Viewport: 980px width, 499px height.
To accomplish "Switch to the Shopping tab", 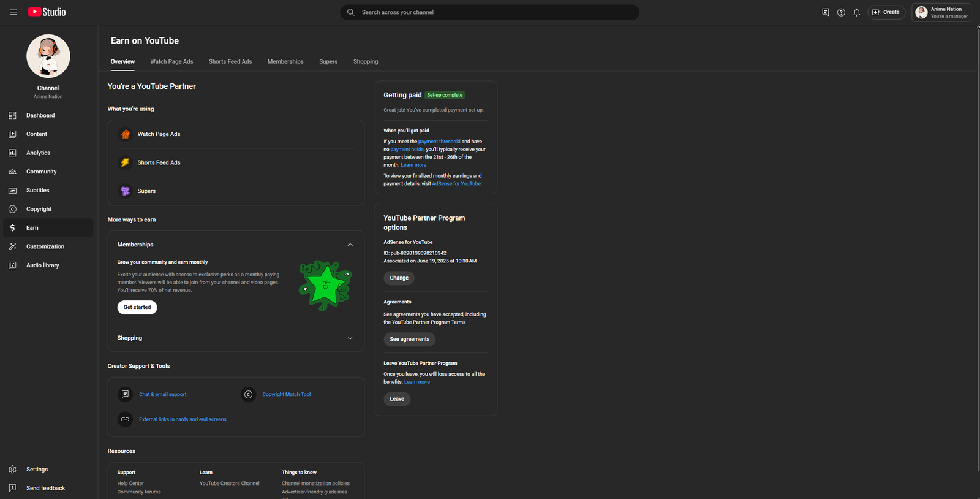I will [x=366, y=61].
